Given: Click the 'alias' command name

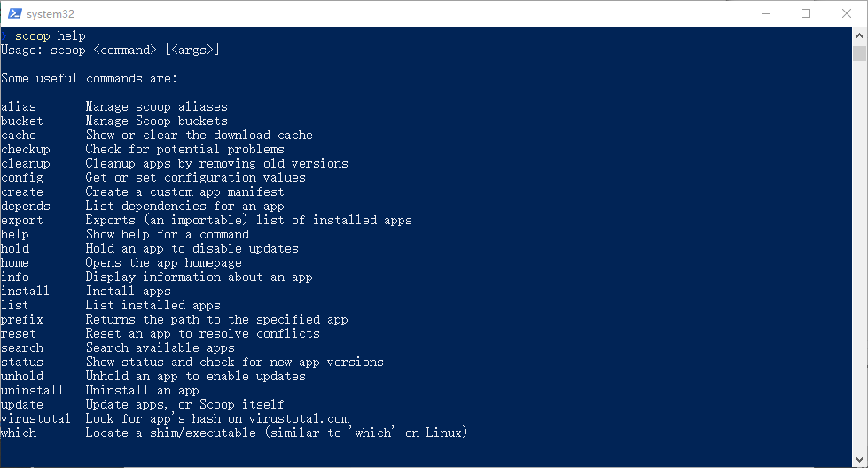Looking at the screenshot, I should tap(19, 106).
